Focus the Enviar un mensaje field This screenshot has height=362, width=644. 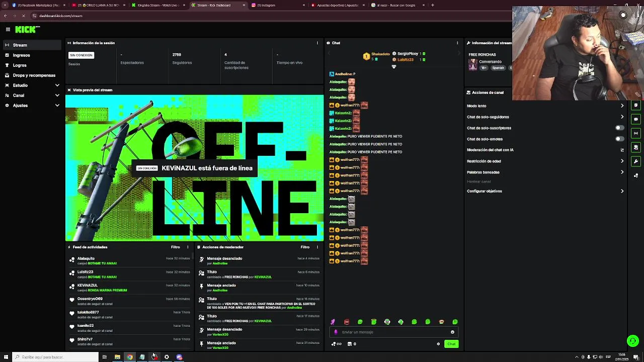point(394,332)
